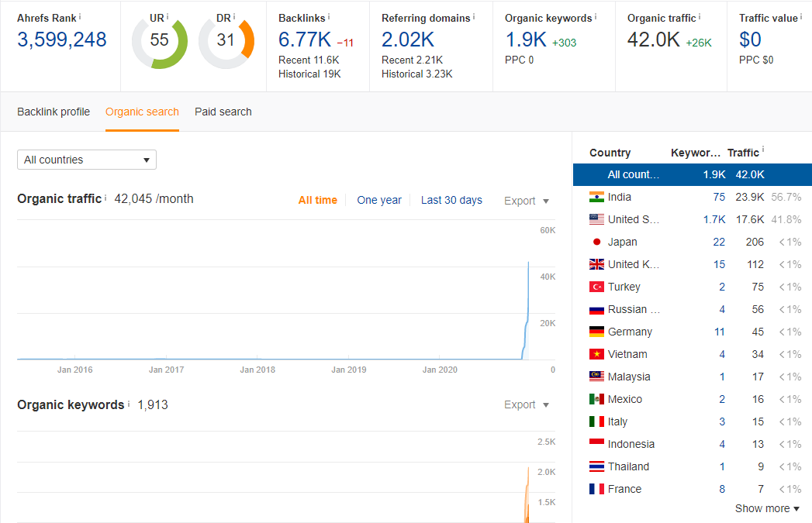Click the Japan flag icon
Image resolution: width=812 pixels, height=523 pixels.
(x=597, y=242)
